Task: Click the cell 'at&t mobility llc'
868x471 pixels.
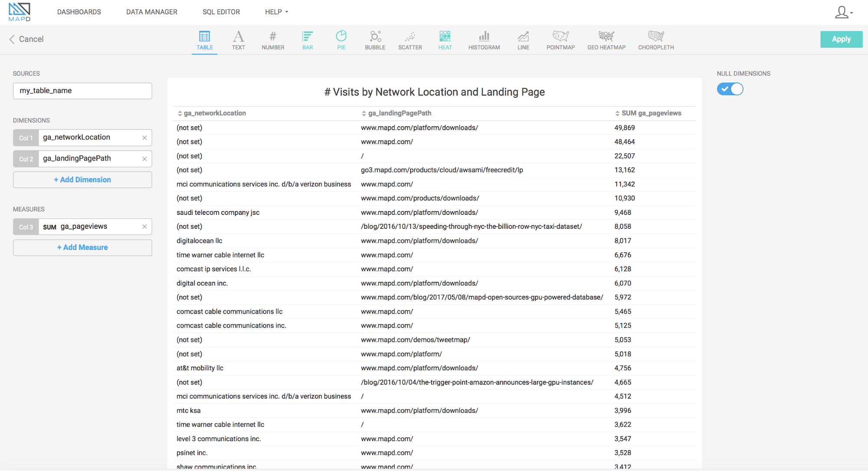Action: click(x=200, y=368)
